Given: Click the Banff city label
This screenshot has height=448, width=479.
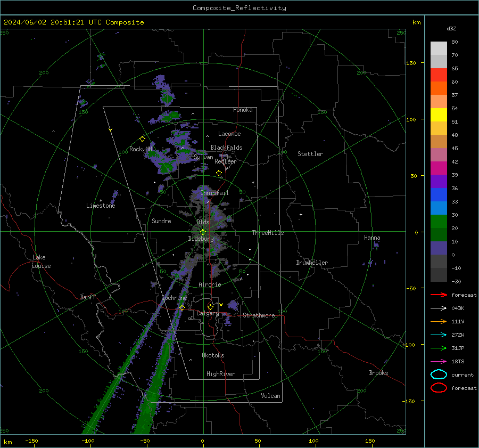Looking at the screenshot, I should pyautogui.click(x=88, y=297).
